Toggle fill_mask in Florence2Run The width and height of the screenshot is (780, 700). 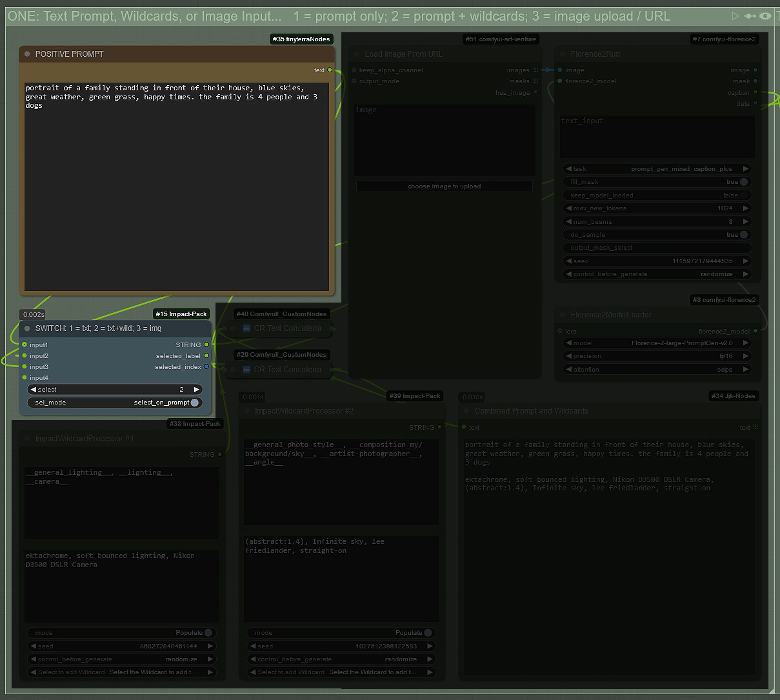pos(744,182)
